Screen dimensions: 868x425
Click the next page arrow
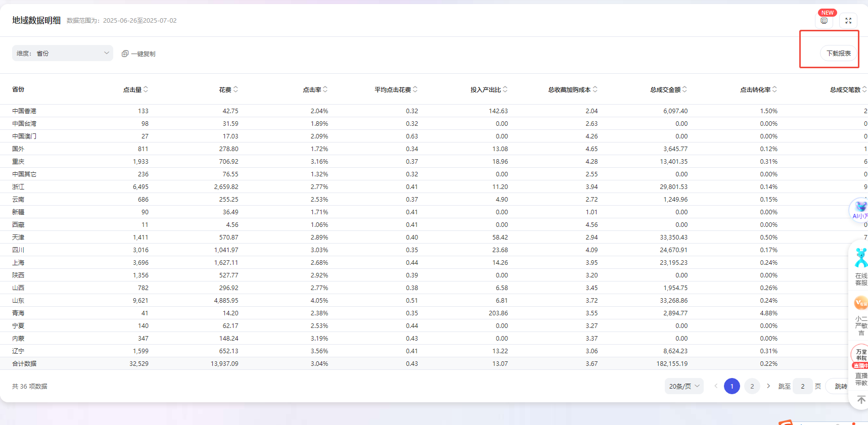(768, 386)
